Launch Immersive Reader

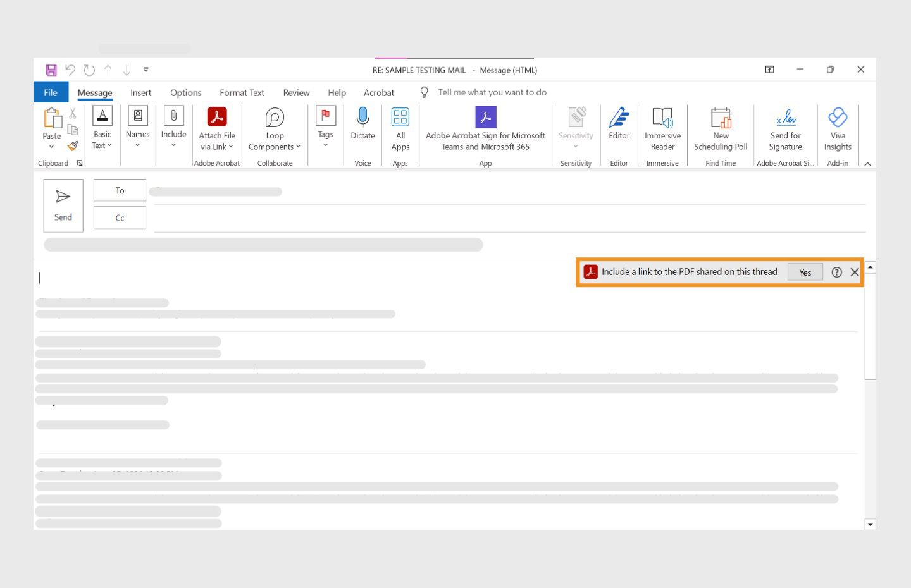click(662, 129)
